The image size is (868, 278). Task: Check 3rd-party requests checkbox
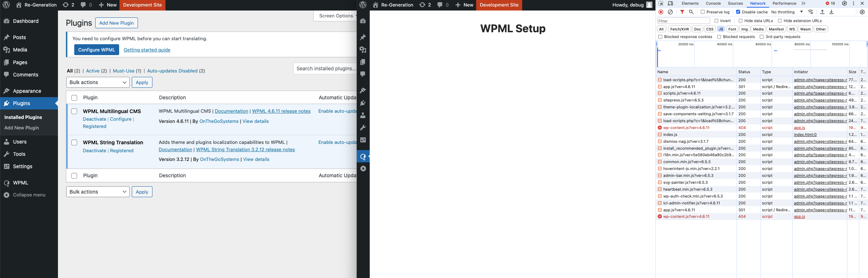click(762, 37)
